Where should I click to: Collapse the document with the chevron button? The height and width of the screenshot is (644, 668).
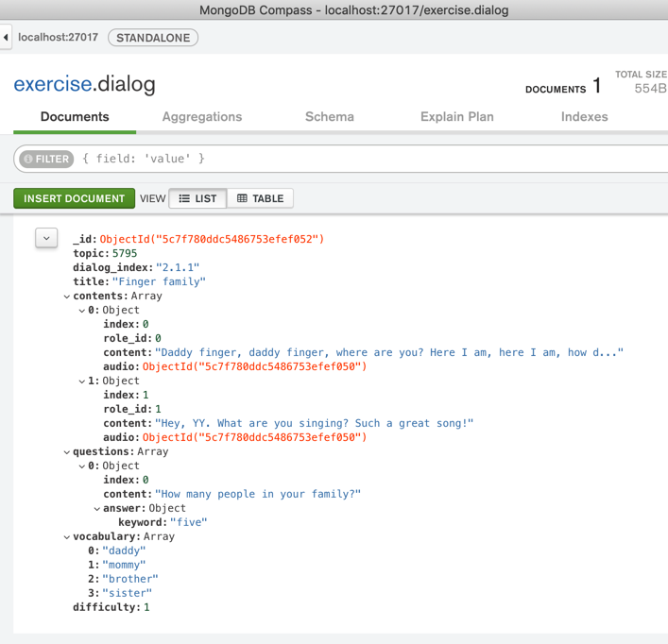(x=46, y=238)
